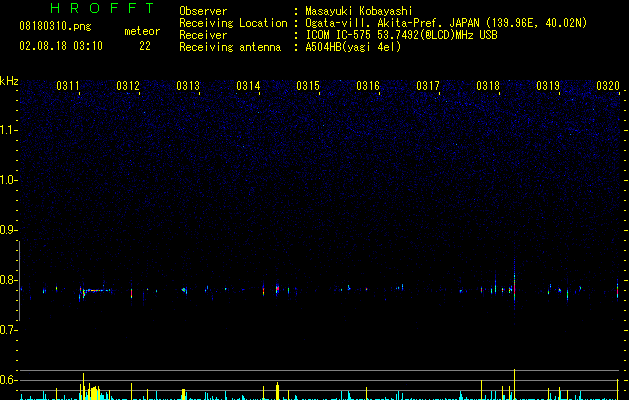Viewport: 629px width, 400px height.
Task: Click time marker 0318
Action: 488,86
